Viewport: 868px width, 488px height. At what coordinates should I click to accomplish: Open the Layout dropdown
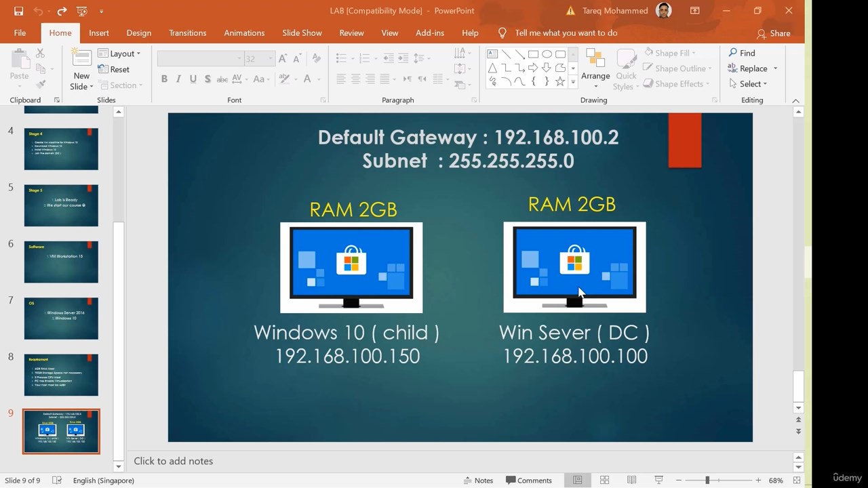[119, 54]
